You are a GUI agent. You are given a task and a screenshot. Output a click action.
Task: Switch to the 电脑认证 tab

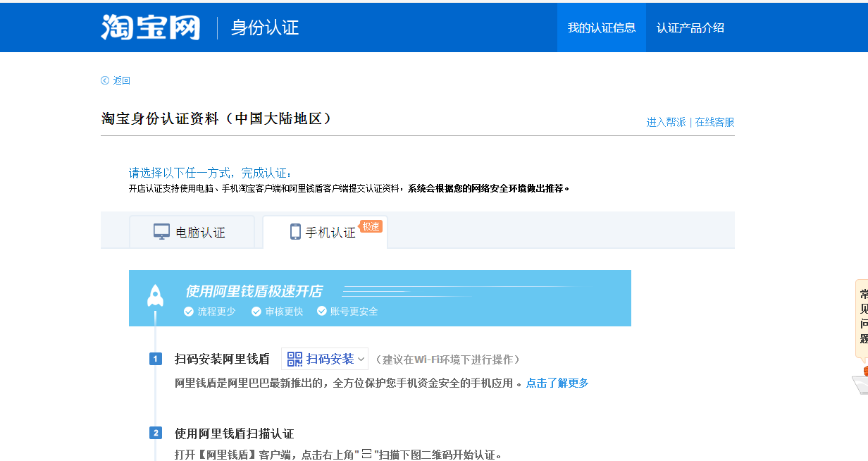pos(192,232)
